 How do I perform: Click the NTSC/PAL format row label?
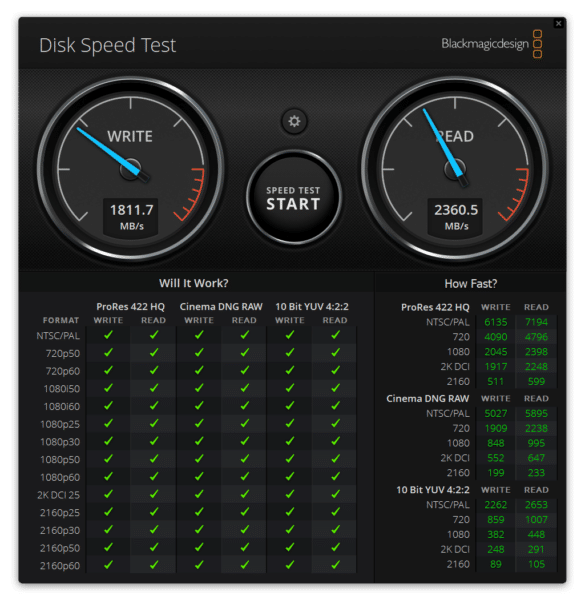[x=58, y=336]
